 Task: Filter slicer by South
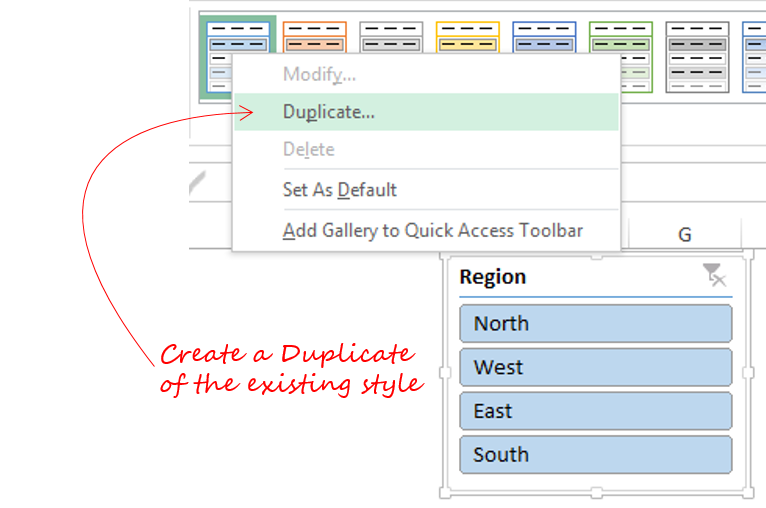coord(596,455)
